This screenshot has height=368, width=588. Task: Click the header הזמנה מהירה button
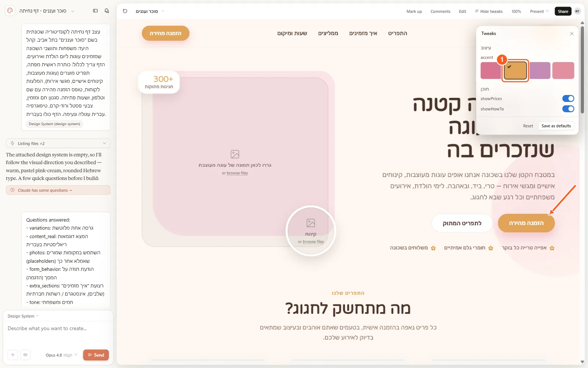click(x=165, y=33)
